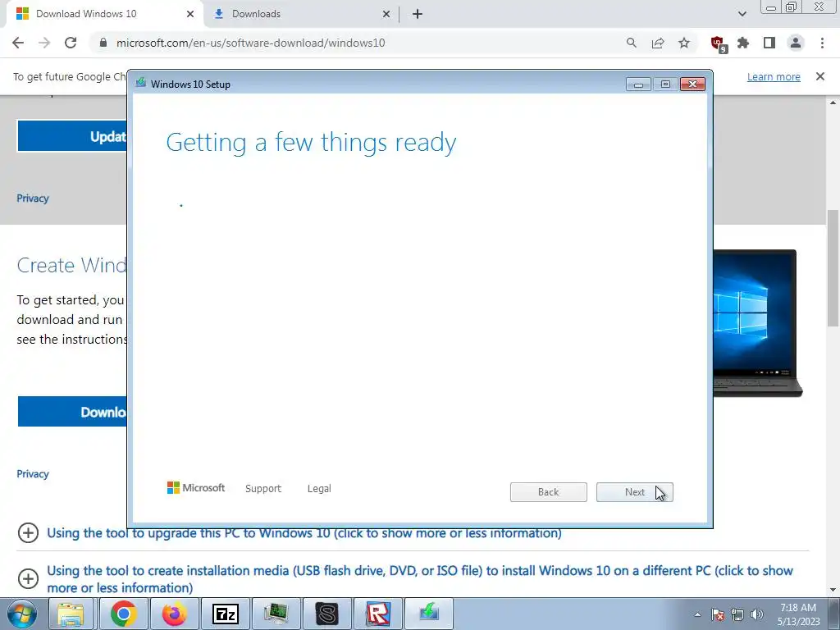Click the padlock site info icon
840x630 pixels.
coord(103,43)
